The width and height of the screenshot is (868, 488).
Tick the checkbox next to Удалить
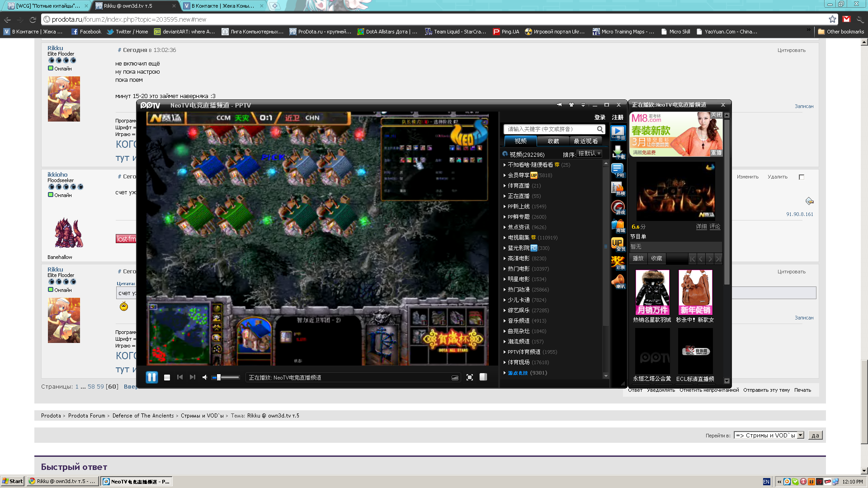802,177
